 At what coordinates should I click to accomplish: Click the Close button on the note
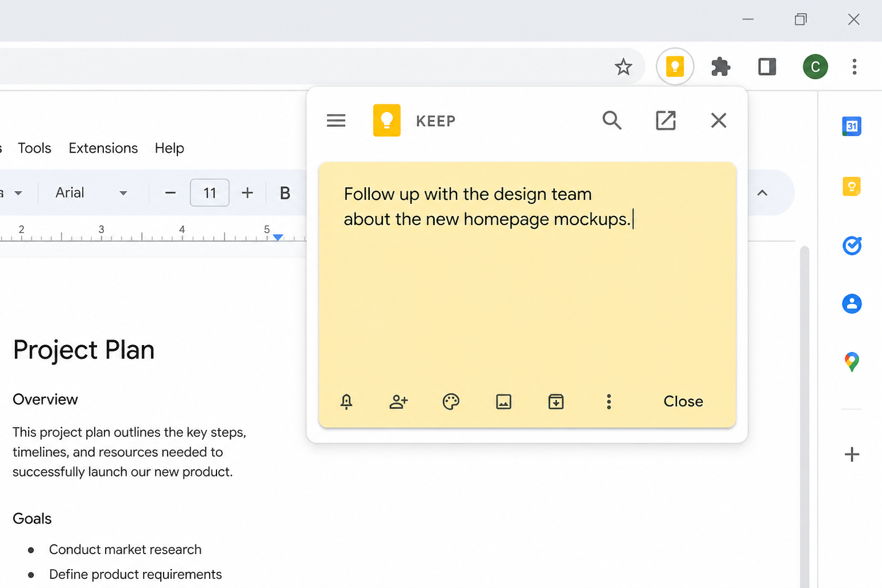pyautogui.click(x=683, y=401)
